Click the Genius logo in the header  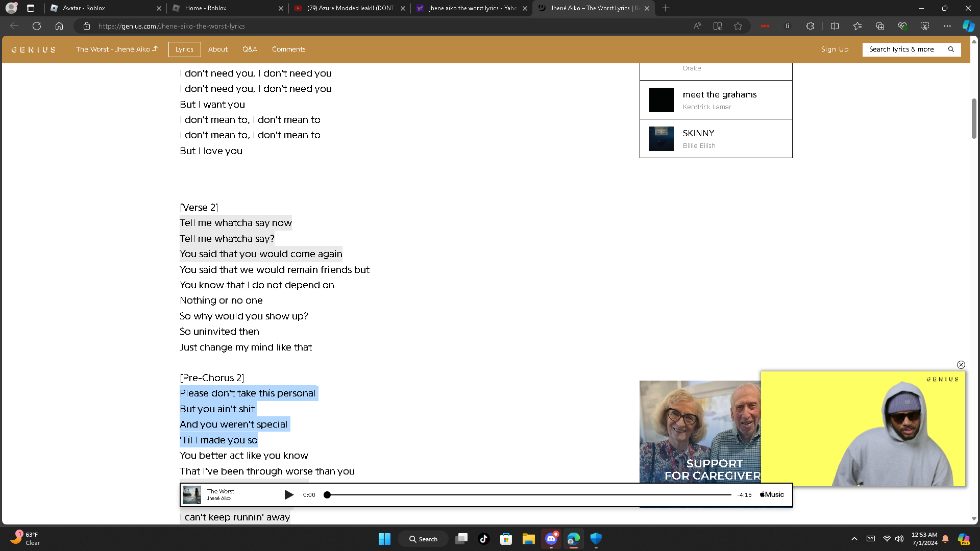[34, 49]
